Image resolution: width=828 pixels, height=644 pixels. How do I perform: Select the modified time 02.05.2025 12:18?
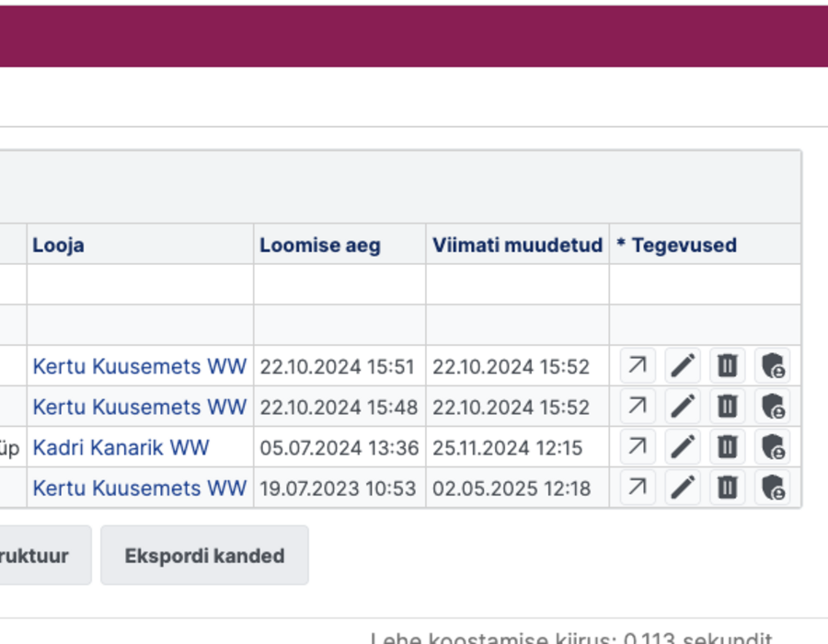point(512,489)
